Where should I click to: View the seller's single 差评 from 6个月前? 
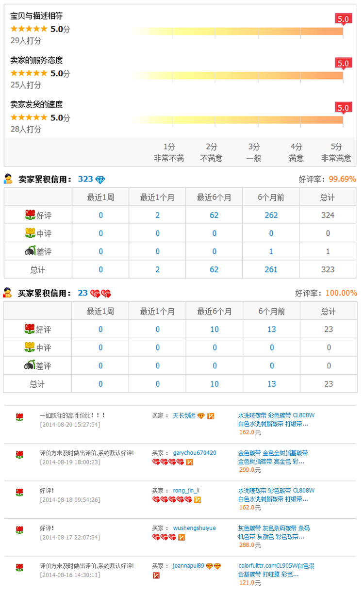pyautogui.click(x=271, y=251)
